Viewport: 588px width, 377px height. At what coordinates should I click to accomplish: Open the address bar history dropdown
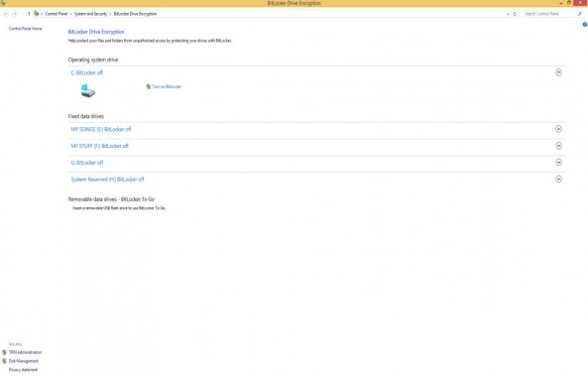click(x=508, y=14)
